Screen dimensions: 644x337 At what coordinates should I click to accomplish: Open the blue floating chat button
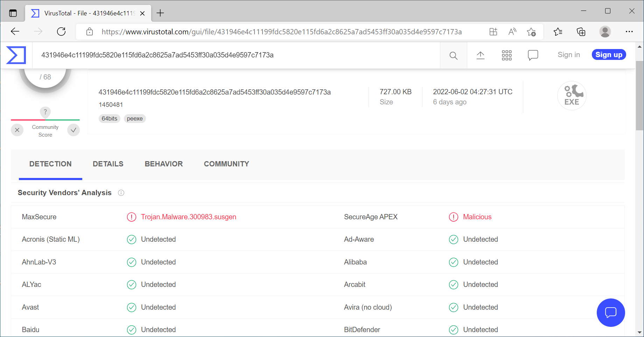[610, 312]
